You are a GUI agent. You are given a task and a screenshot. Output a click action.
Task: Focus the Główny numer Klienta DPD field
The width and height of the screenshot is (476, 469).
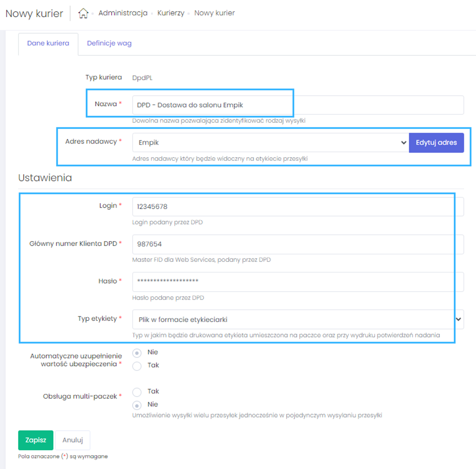297,244
